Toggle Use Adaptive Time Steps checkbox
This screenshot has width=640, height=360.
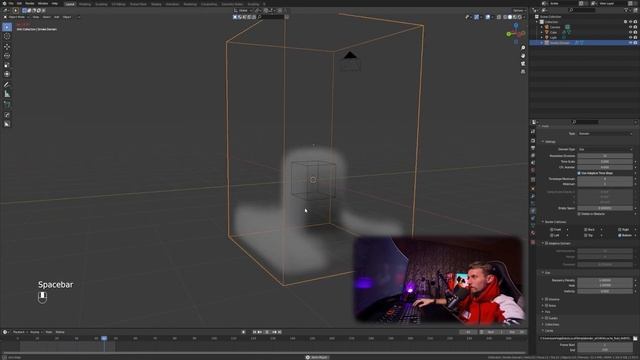coord(579,173)
